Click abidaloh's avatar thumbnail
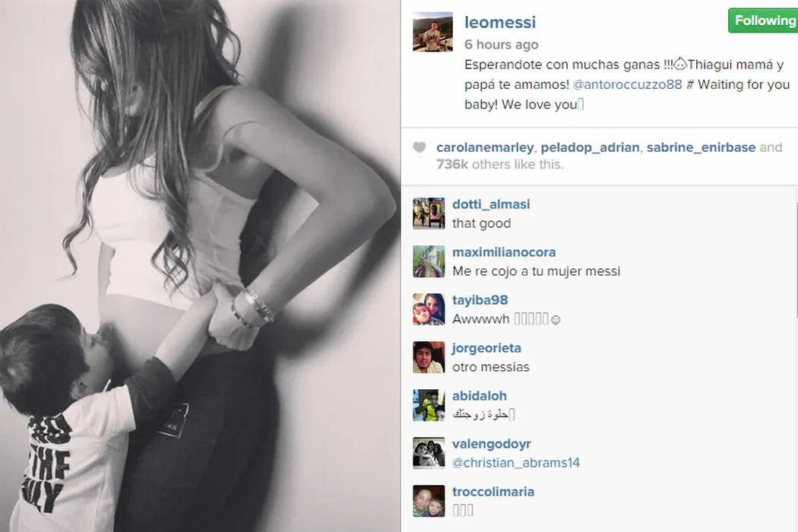 click(429, 405)
